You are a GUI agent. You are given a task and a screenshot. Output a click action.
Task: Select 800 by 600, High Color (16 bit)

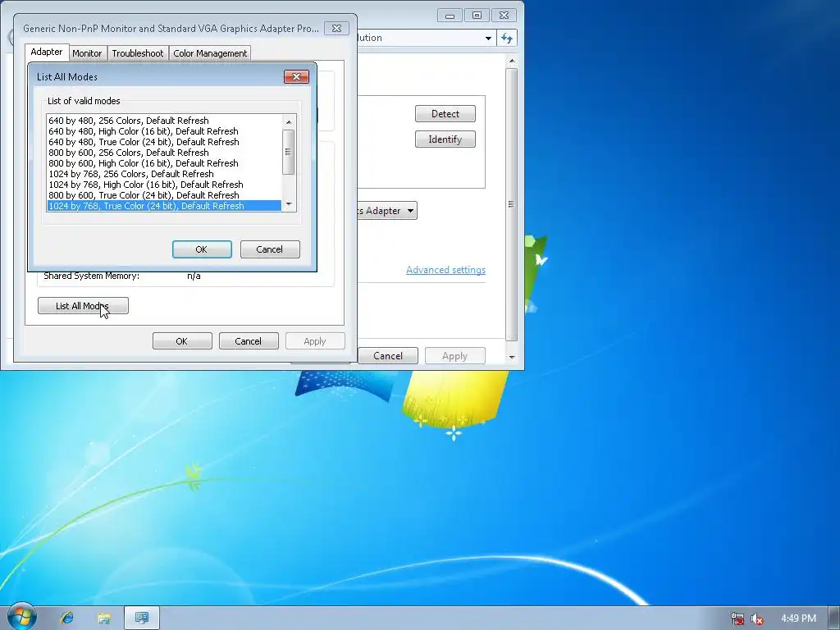coord(164,163)
